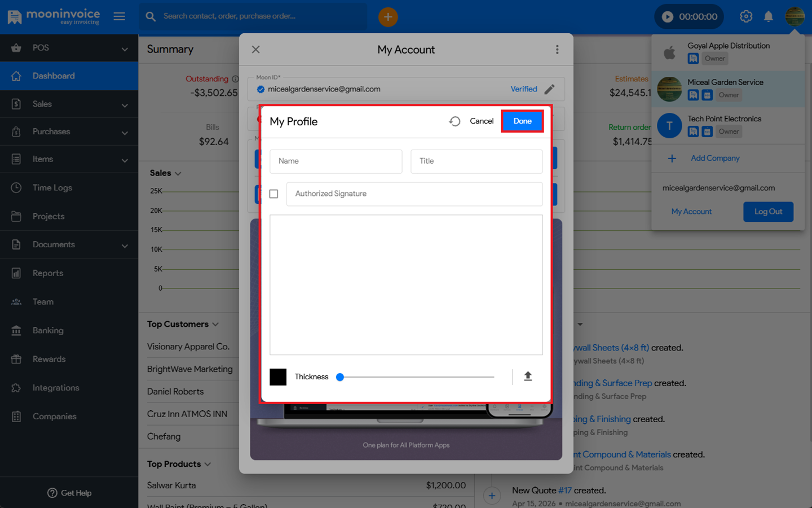Screen dimensions: 812x508
Task: Open the My Account three-dot menu
Action: [557, 50]
